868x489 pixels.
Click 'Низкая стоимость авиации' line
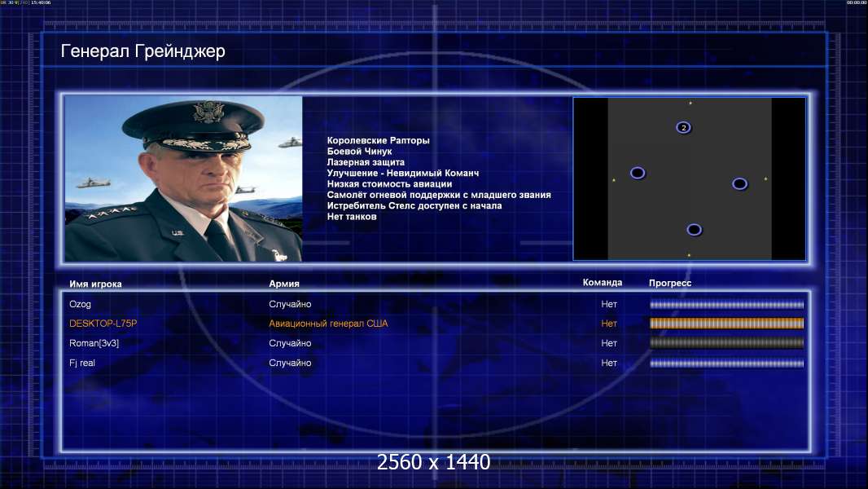[x=389, y=184]
